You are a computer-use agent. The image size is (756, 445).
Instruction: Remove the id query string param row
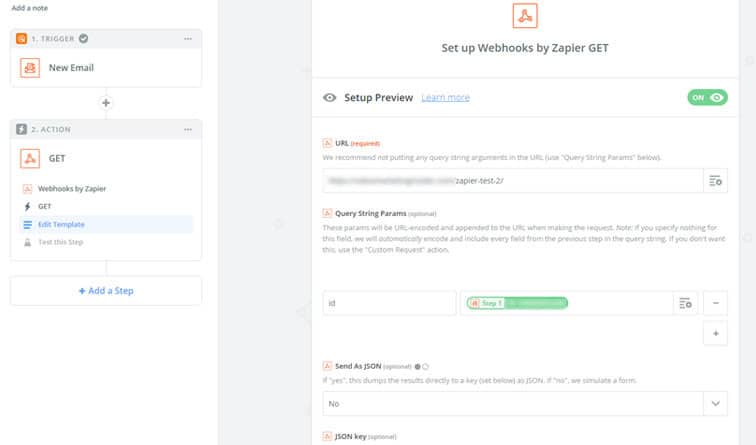click(715, 303)
